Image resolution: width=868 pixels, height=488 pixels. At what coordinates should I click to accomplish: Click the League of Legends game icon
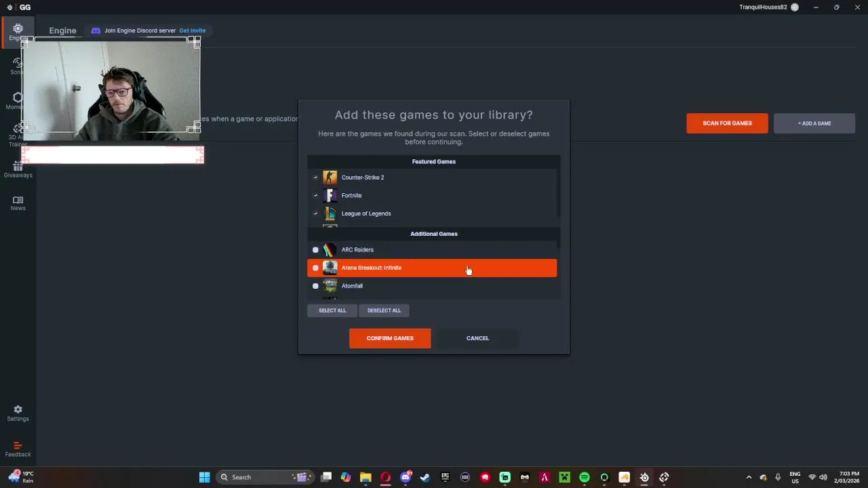tap(330, 213)
